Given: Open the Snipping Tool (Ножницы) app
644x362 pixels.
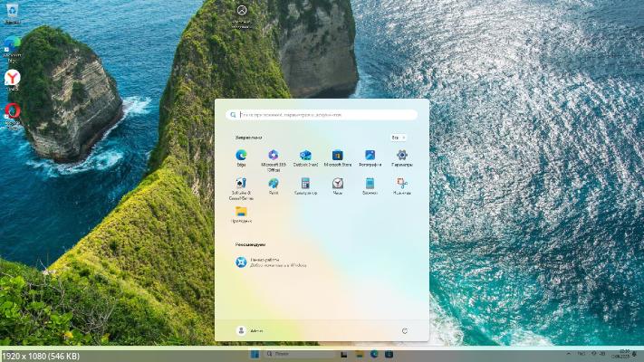Looking at the screenshot, I should (x=401, y=186).
